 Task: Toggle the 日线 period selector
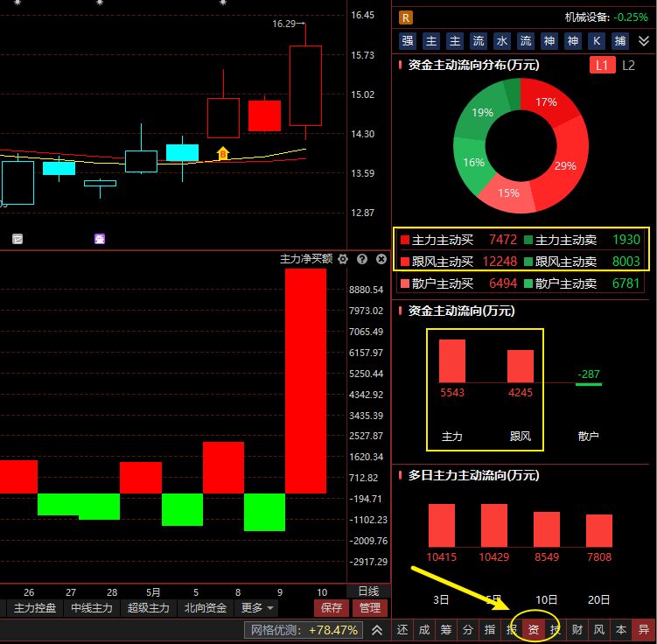pyautogui.click(x=368, y=591)
